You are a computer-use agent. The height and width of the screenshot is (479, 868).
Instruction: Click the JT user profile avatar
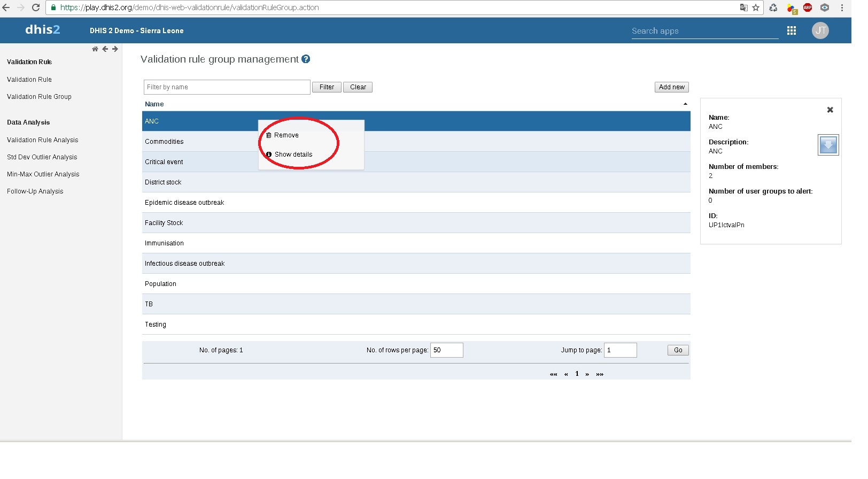(820, 31)
